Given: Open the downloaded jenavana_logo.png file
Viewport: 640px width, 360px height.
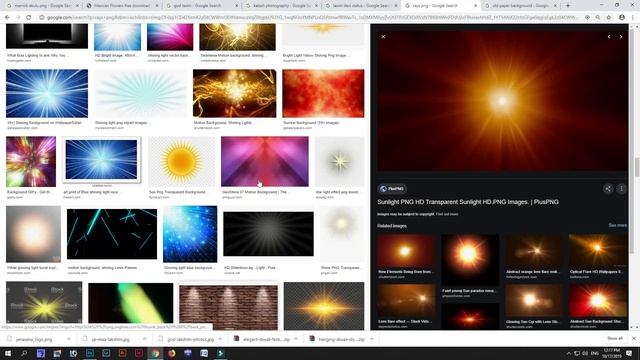Looking at the screenshot, I should coord(33,339).
